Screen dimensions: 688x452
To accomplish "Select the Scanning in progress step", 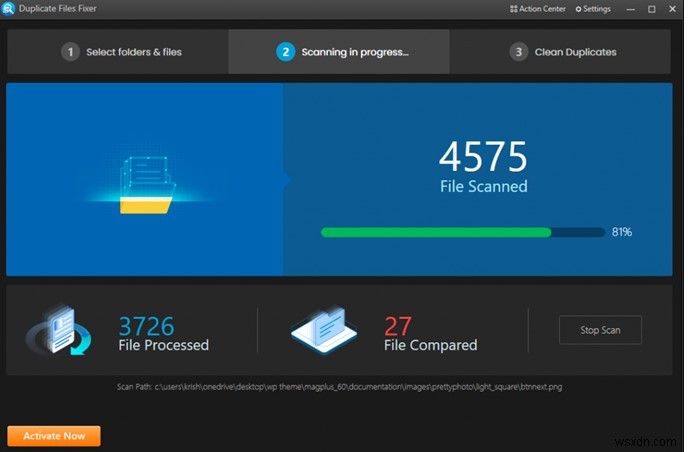I will tap(339, 52).
